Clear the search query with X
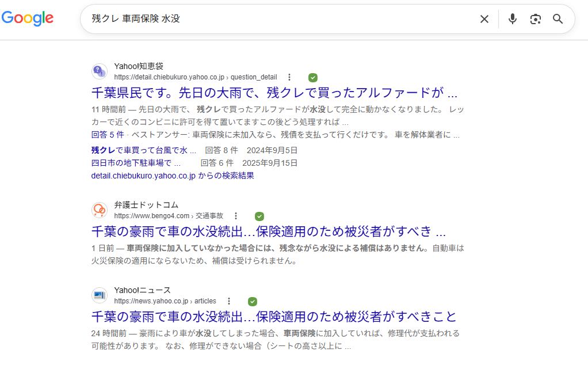The height and width of the screenshot is (365, 588). (x=484, y=19)
